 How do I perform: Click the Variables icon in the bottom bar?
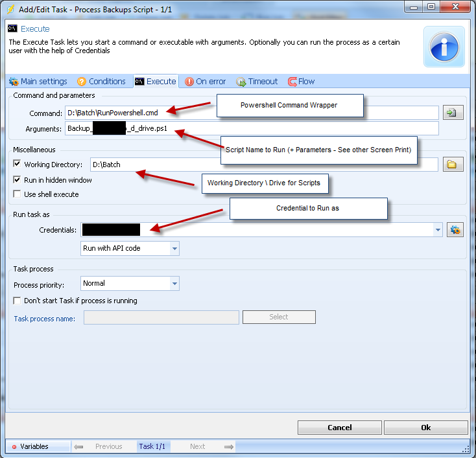14,447
